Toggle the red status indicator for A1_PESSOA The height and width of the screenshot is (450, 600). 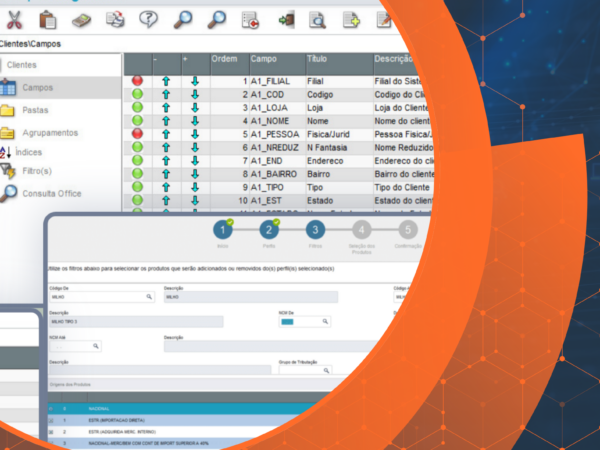(x=137, y=133)
